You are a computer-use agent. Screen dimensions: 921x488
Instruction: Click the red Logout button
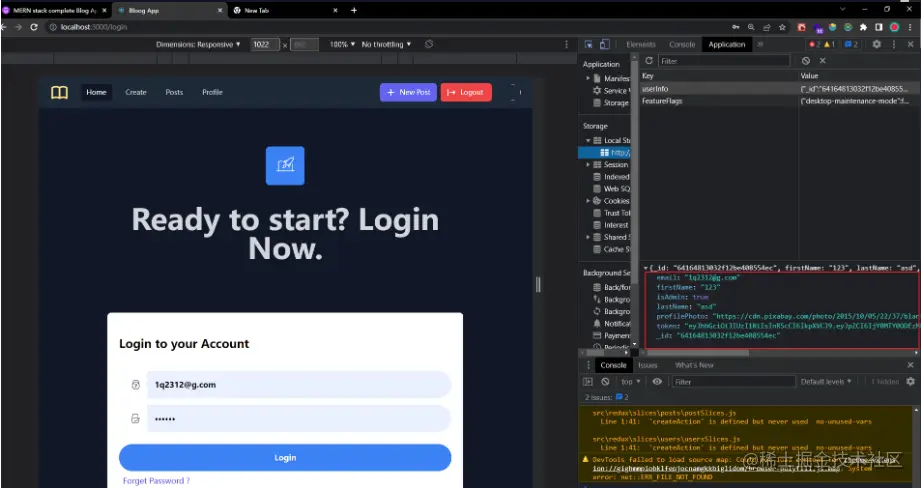coord(466,92)
